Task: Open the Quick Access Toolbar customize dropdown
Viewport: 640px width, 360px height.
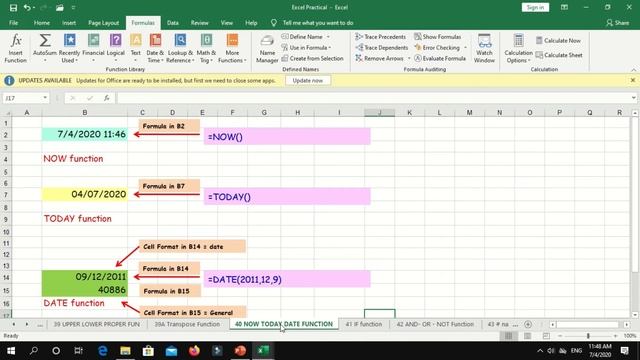Action: tap(73, 7)
